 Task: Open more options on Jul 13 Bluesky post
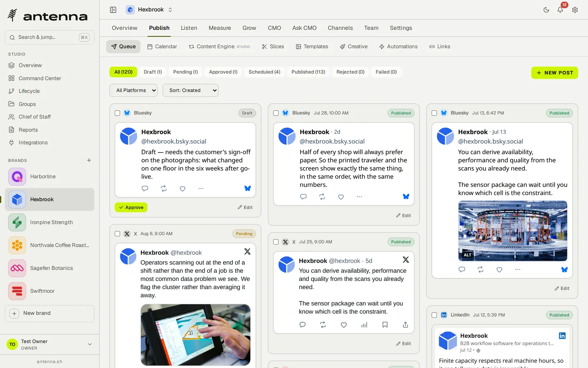(x=518, y=269)
